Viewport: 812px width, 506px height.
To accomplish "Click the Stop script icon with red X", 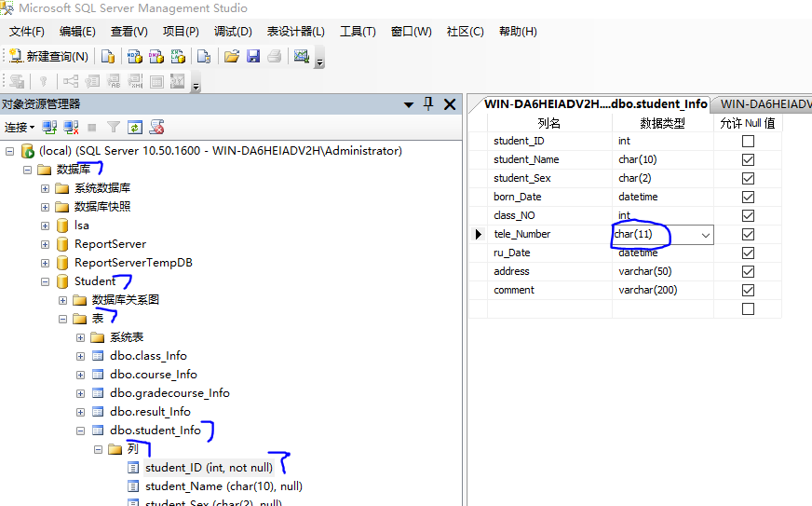I will [x=157, y=127].
